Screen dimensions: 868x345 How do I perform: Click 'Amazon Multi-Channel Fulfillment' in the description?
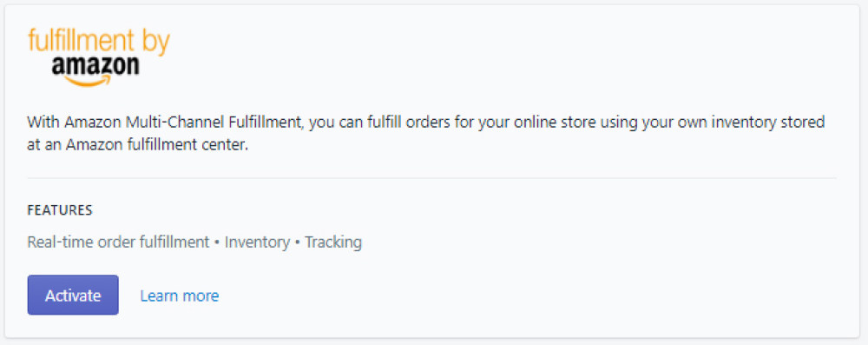[x=183, y=122]
